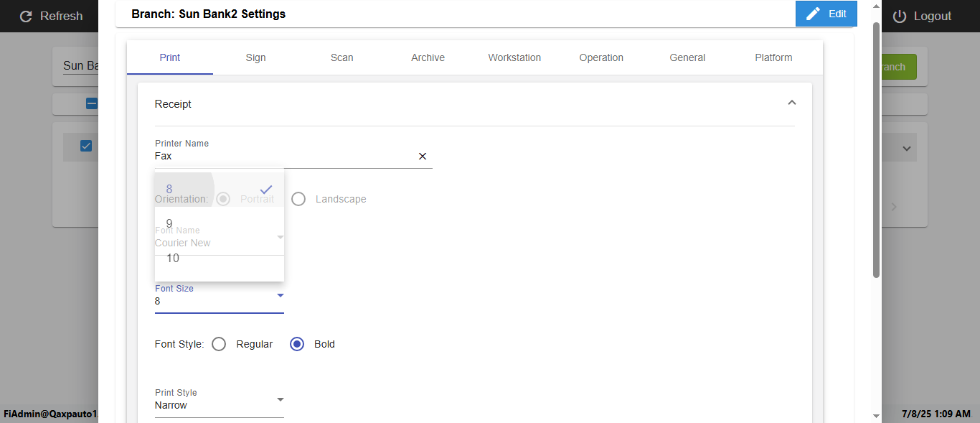Click the Refresh icon
Screen dimensions: 980x423
coord(26,16)
